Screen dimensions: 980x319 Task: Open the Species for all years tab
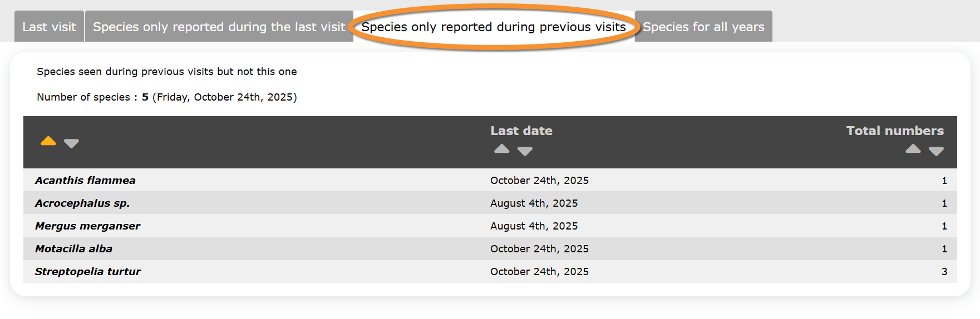point(703,27)
